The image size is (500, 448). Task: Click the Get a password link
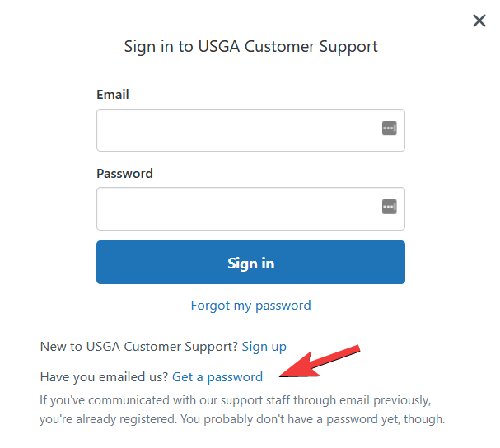coord(217,377)
